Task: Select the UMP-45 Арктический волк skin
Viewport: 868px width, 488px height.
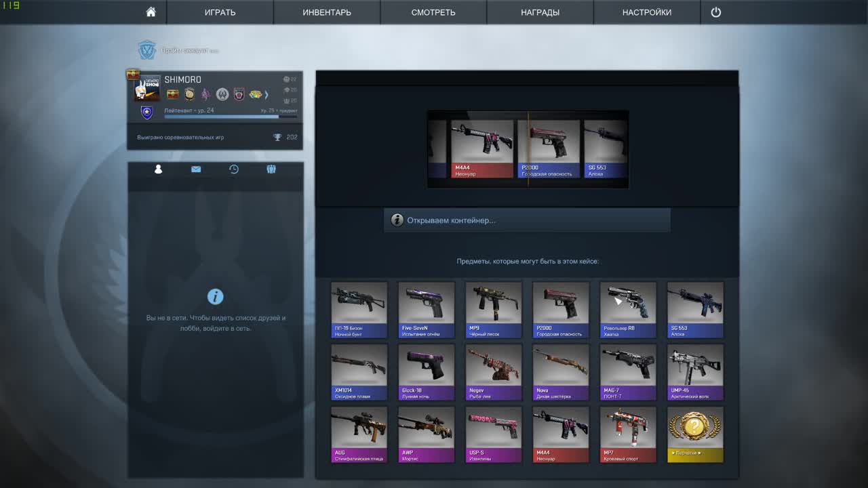Action: pyautogui.click(x=695, y=372)
